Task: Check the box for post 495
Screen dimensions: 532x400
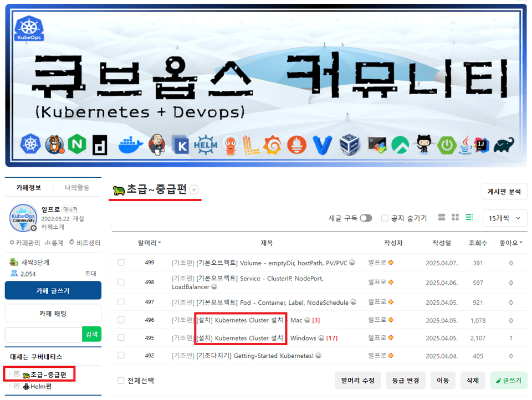Action: pyautogui.click(x=121, y=337)
